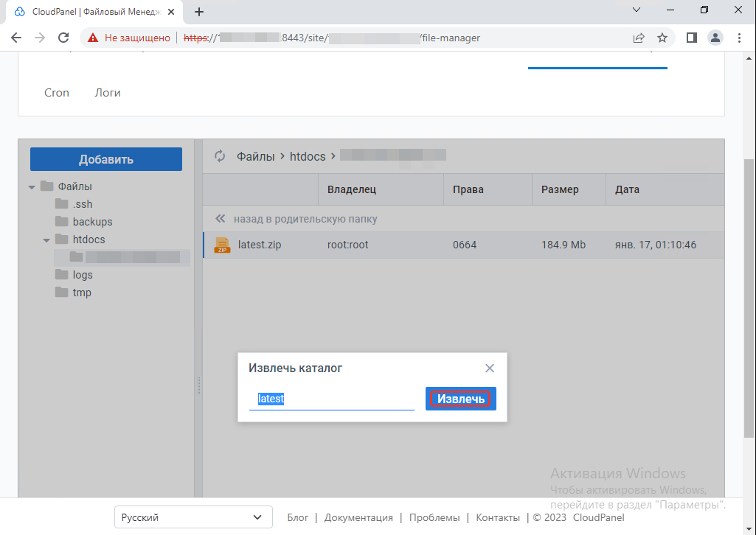
Task: Bookmark this page with star icon
Action: [662, 38]
